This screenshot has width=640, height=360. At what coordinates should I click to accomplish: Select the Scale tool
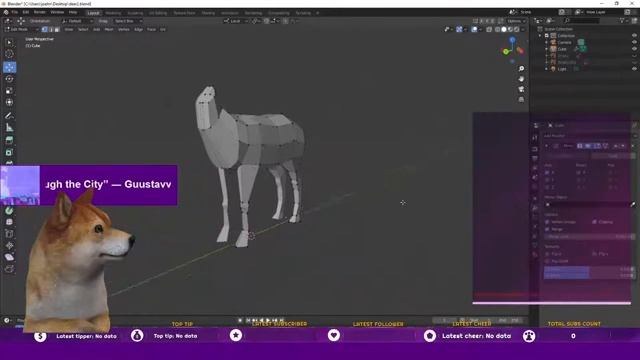(x=9, y=91)
